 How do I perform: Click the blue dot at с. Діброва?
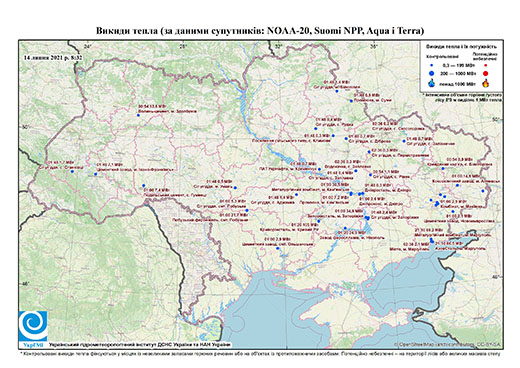pos(346,138)
